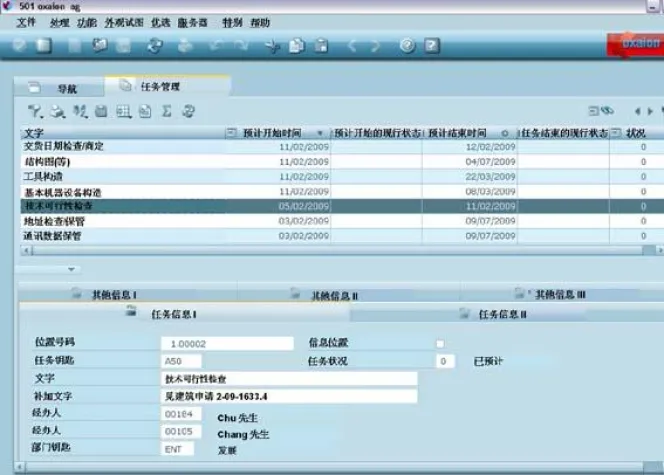Click the horizontal scrollbar under the task table
The image size is (664, 475).
(300, 248)
